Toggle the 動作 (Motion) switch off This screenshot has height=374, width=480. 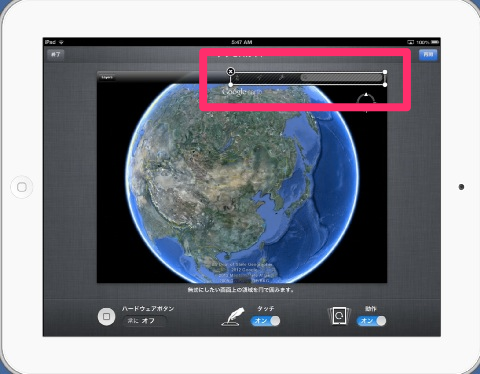371,321
